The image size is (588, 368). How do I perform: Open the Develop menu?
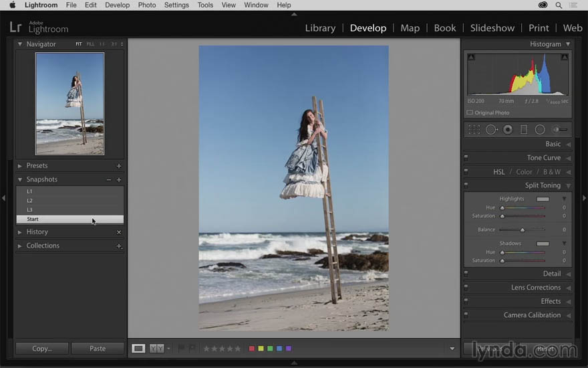[118, 5]
